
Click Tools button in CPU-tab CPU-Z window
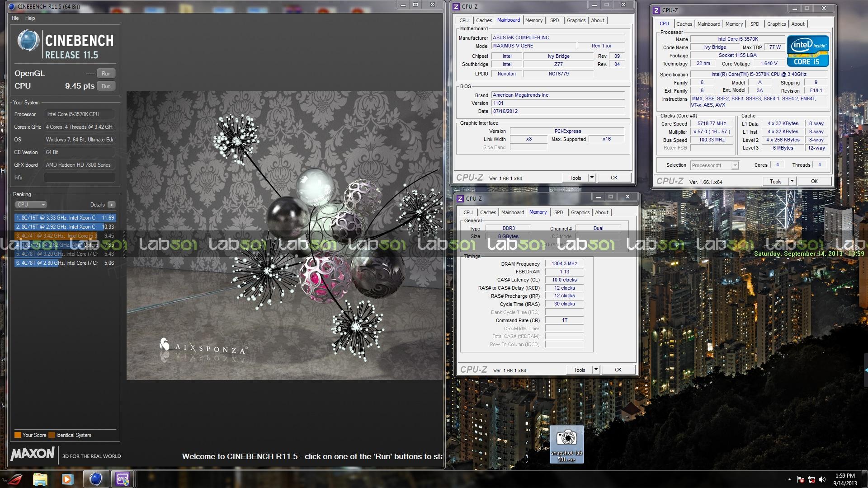776,181
